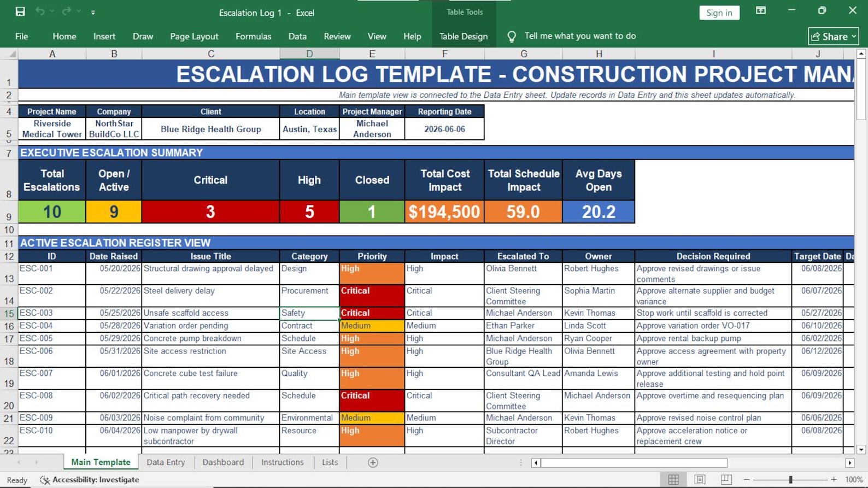Select the Critical priority cell for ESC-002
Image resolution: width=868 pixels, height=488 pixels.
coord(372,296)
